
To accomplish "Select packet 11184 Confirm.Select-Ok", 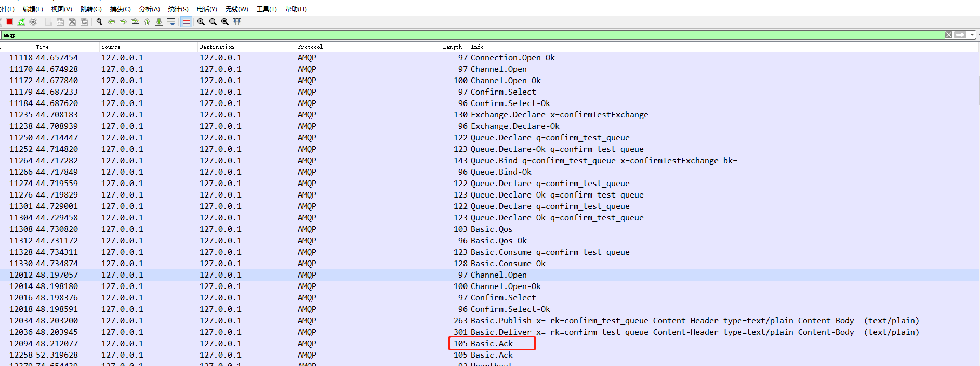I will click(489, 103).
